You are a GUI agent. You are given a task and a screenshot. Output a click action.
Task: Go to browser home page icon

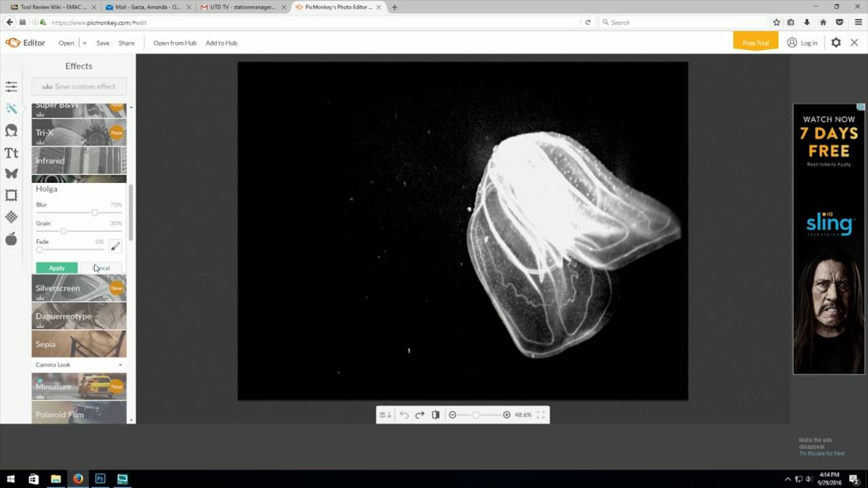point(823,22)
